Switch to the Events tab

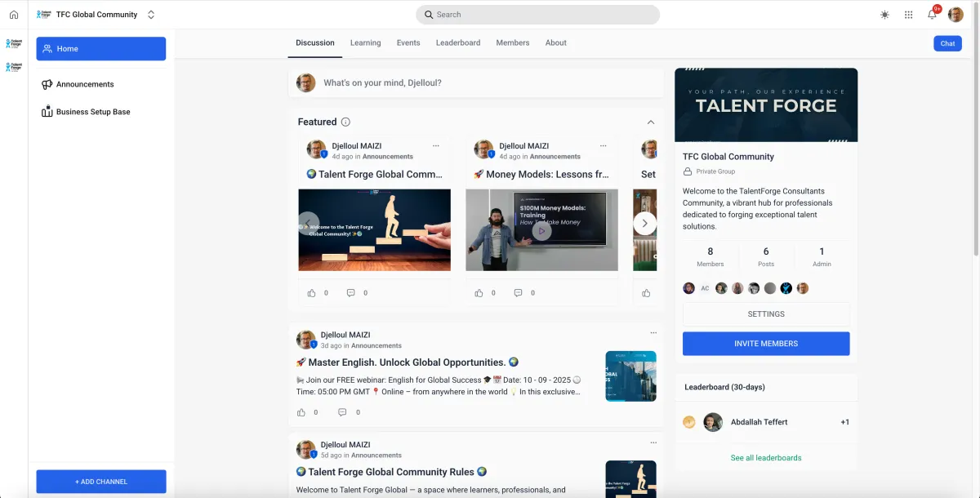click(408, 42)
